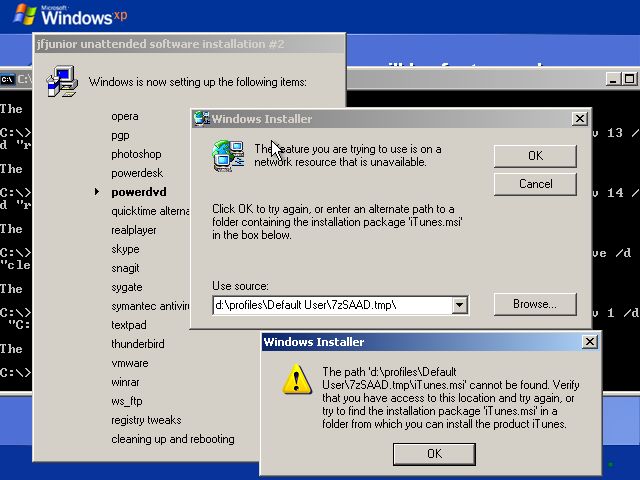The width and height of the screenshot is (640, 480).
Task: Click the 'symantec antiviru' list item
Action: pos(150,306)
